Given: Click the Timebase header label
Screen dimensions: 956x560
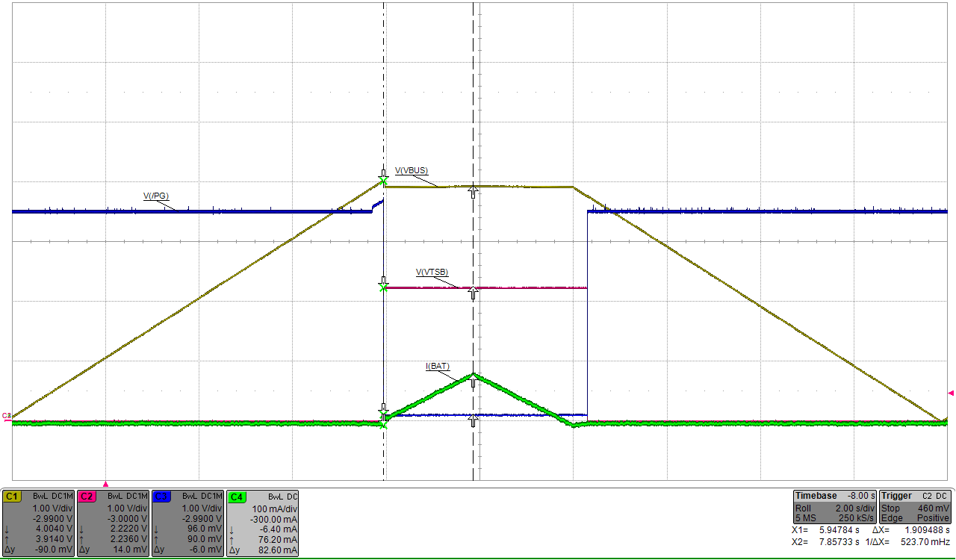Looking at the screenshot, I should [x=816, y=495].
